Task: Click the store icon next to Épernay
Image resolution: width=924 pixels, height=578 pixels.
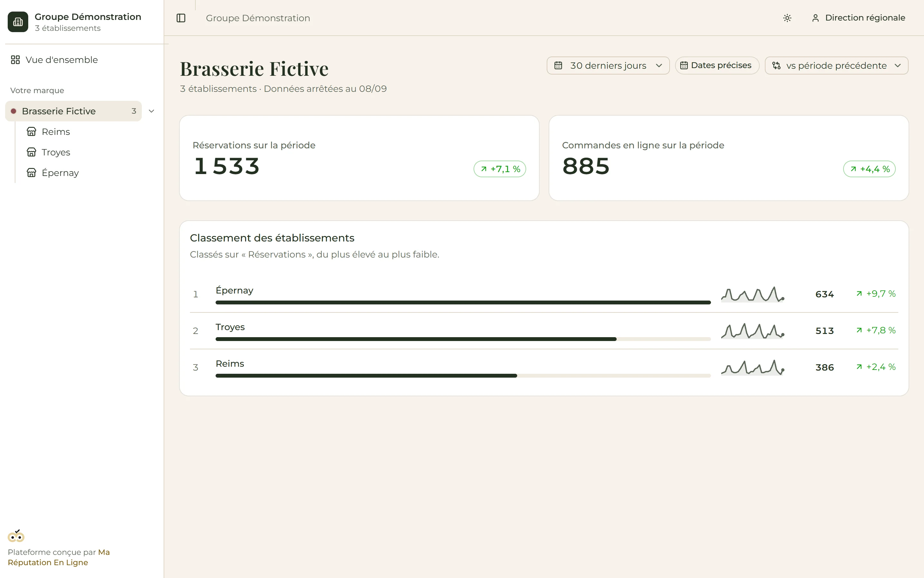Action: 31,173
